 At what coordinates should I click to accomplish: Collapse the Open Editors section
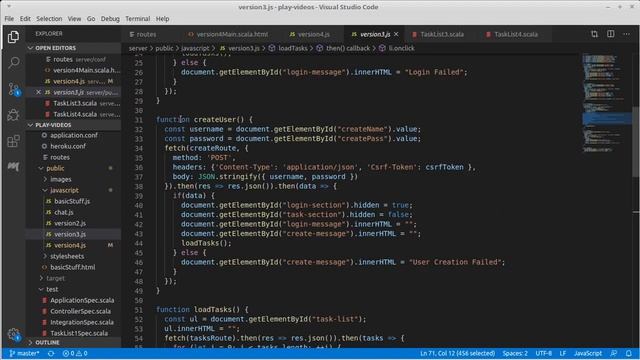pos(73,48)
